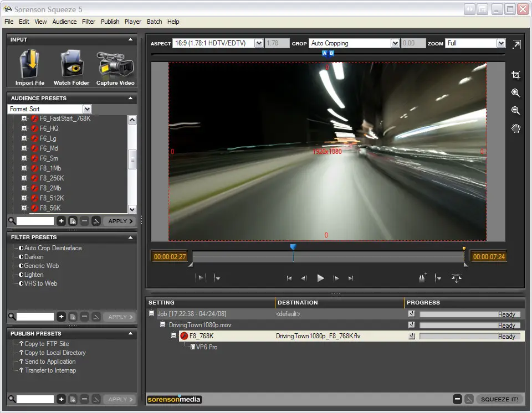Click the search icon in Filter Presets
Image resolution: width=532 pixels, height=413 pixels.
click(12, 317)
